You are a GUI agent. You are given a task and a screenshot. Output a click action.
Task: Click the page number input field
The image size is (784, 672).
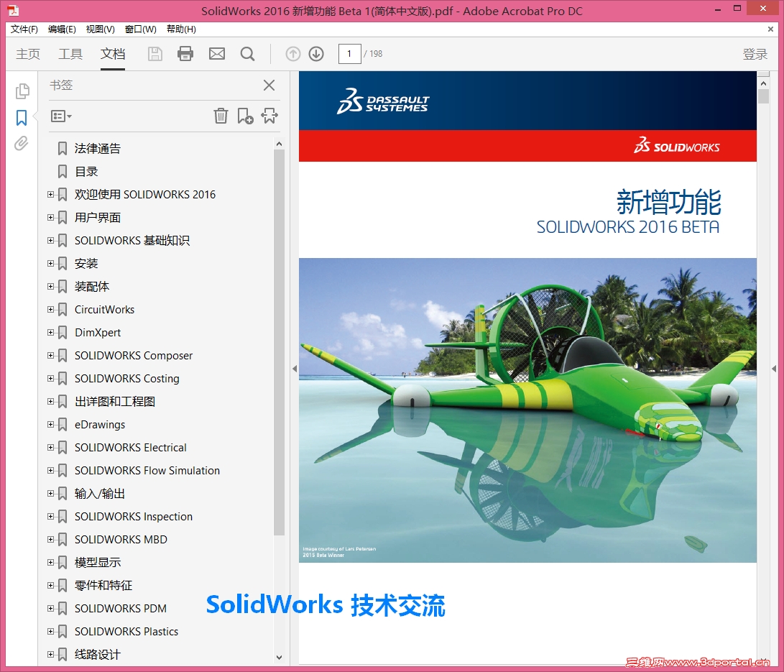(350, 54)
